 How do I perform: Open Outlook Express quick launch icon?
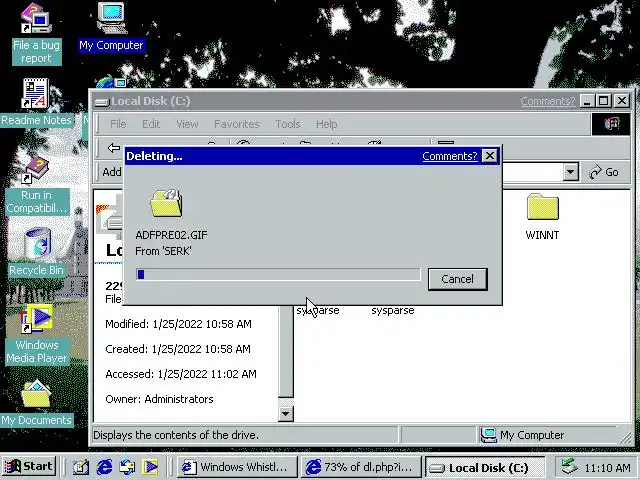coord(127,467)
